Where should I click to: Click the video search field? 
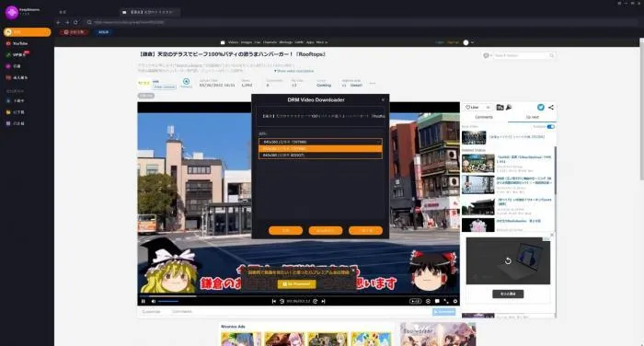[521, 55]
